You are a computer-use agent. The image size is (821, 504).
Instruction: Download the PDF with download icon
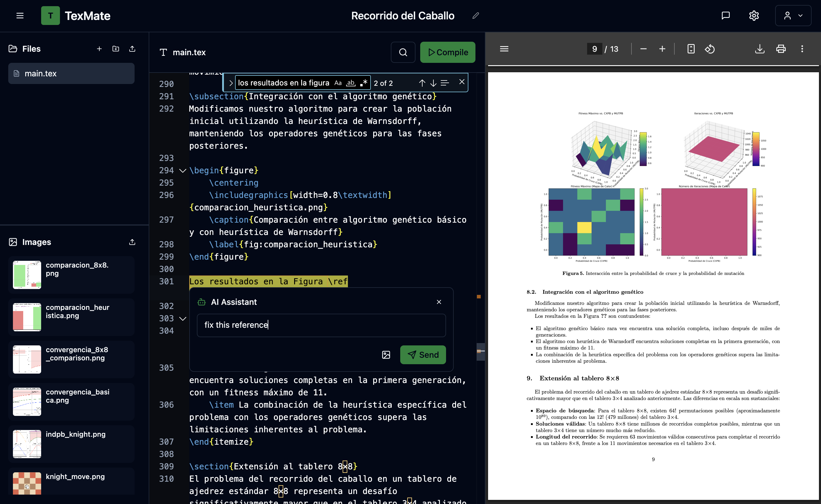point(760,49)
